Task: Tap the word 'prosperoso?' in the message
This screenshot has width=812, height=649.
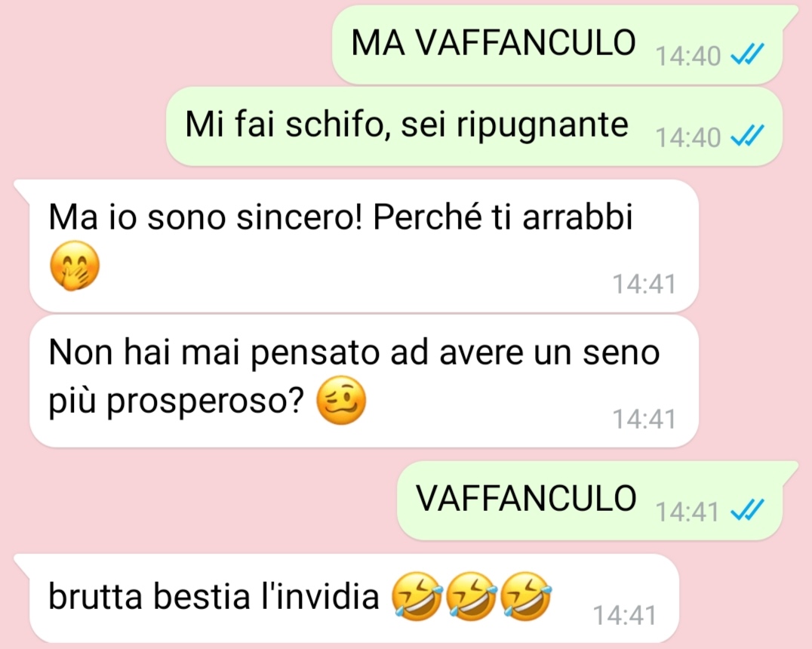Action: point(205,402)
